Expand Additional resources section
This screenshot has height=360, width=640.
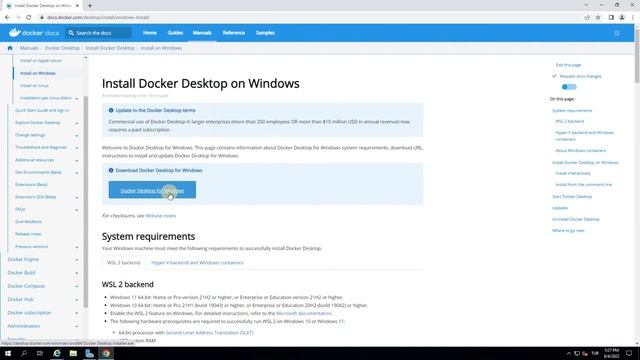pos(76,160)
